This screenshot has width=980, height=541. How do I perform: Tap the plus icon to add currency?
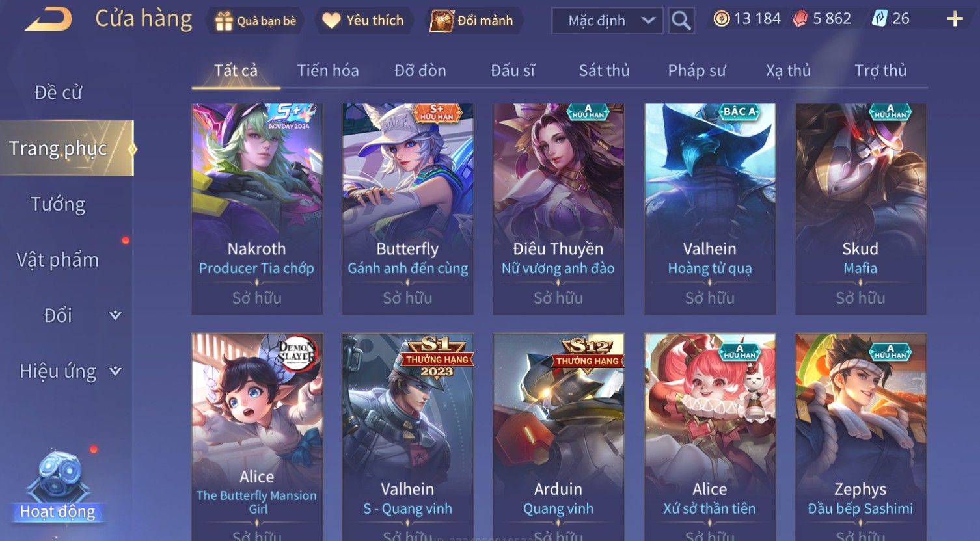tap(955, 20)
